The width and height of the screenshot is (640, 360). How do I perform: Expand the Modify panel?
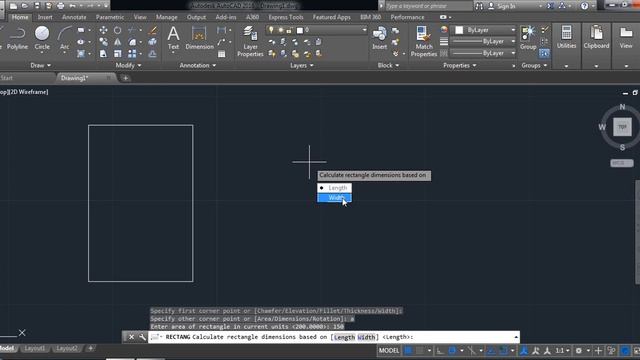click(x=128, y=65)
